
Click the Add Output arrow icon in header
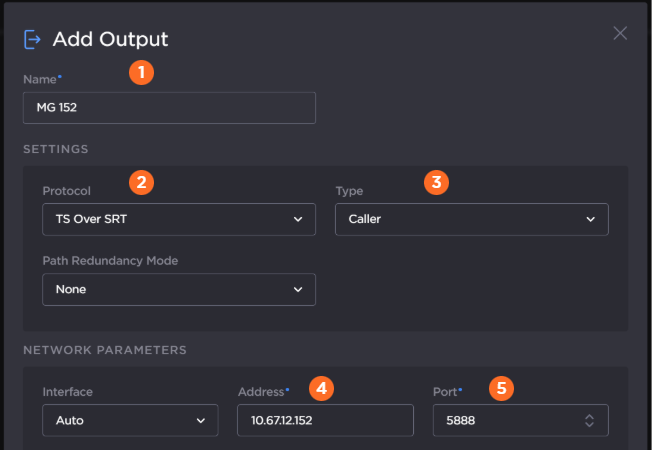[x=33, y=39]
